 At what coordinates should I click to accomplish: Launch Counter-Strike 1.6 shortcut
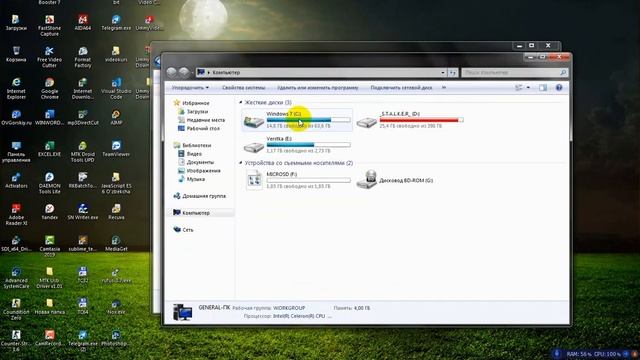pyautogui.click(x=16, y=341)
